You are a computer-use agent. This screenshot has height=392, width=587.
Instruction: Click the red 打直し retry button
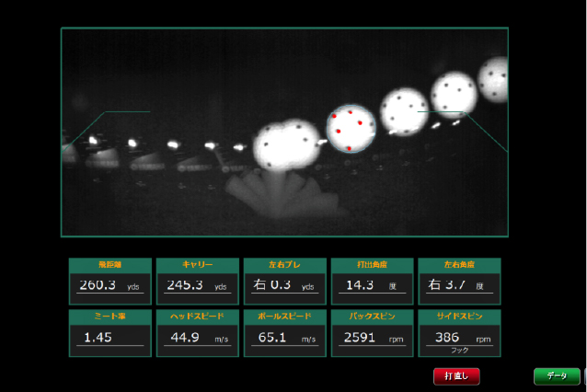456,375
